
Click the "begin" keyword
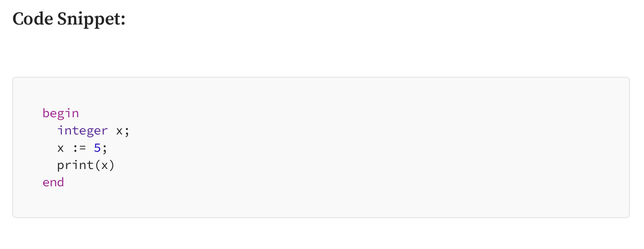61,114
